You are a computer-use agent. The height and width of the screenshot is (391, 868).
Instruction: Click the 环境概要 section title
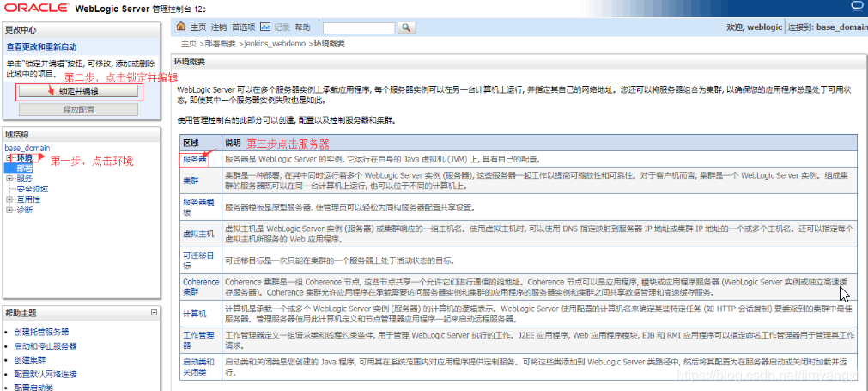[190, 62]
